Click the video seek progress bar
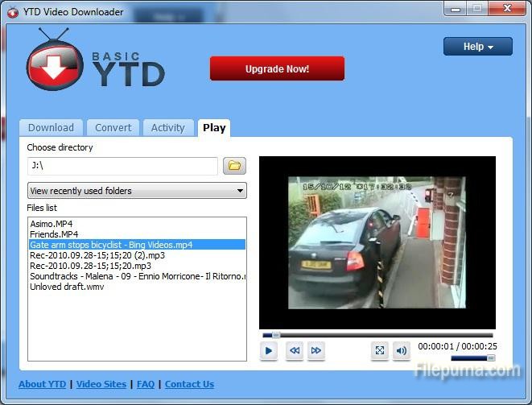Viewport: 532px width, 405px height. point(377,335)
